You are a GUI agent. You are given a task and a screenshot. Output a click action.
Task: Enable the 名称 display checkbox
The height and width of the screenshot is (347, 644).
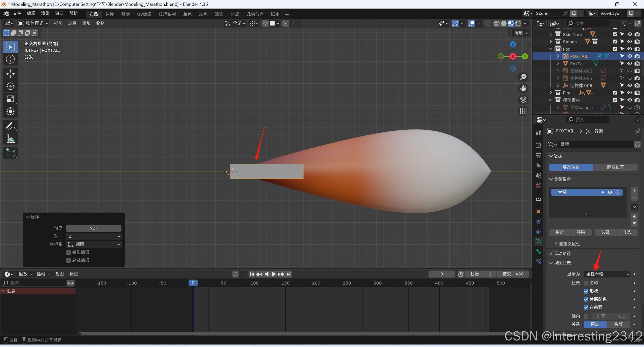tap(586, 283)
